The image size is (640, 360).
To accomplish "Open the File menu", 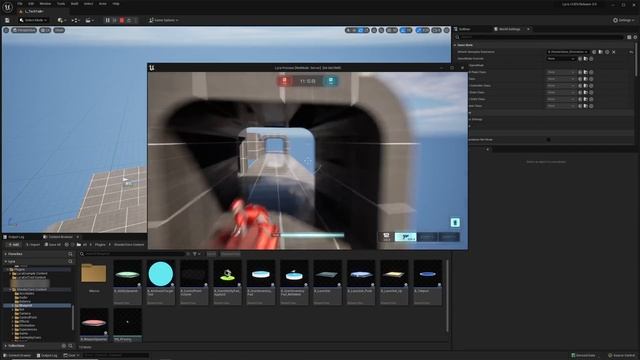I will (x=20, y=4).
